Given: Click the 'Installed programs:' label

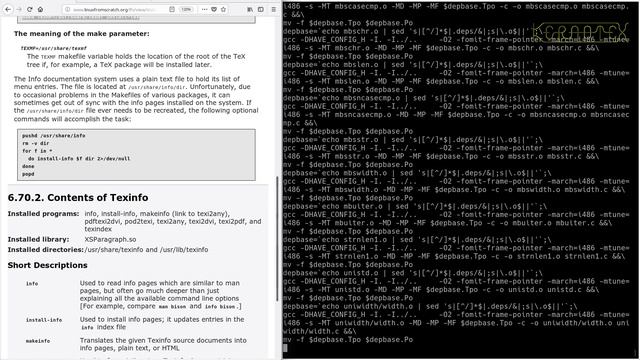Looking at the screenshot, I should point(43,214).
